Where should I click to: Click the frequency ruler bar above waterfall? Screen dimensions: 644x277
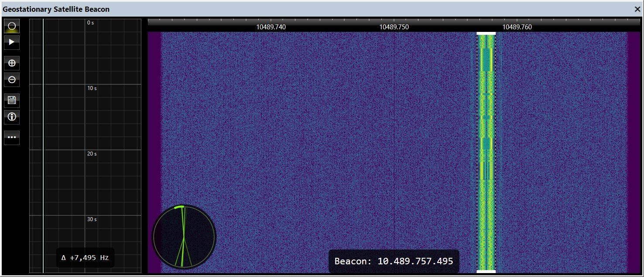click(394, 21)
